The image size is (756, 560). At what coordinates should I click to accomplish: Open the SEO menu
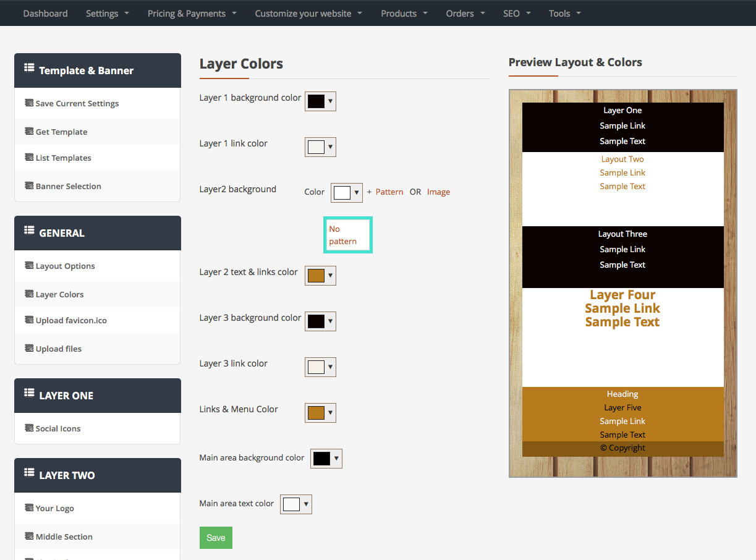(517, 13)
